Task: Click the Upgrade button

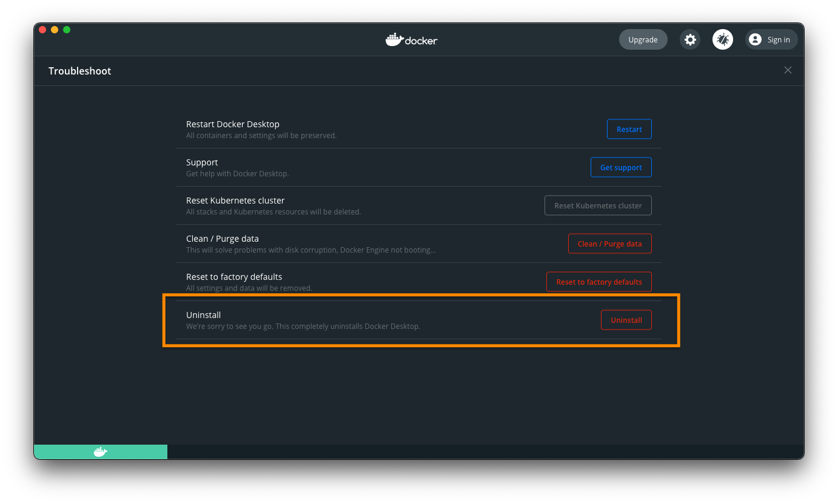Action: click(x=643, y=39)
